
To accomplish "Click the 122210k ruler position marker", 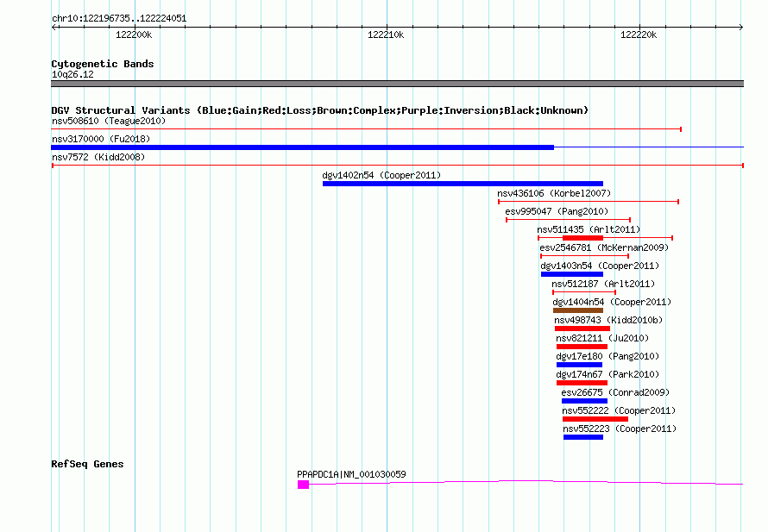I will click(386, 35).
